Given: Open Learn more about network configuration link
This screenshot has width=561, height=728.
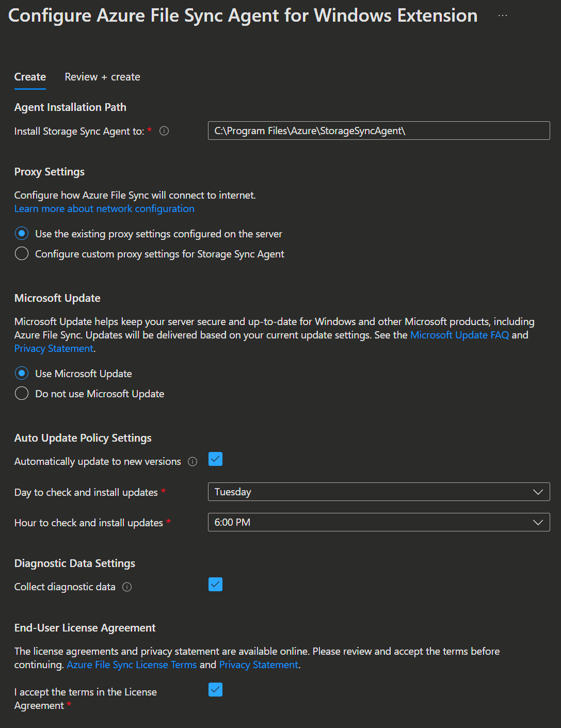Looking at the screenshot, I should (x=104, y=208).
